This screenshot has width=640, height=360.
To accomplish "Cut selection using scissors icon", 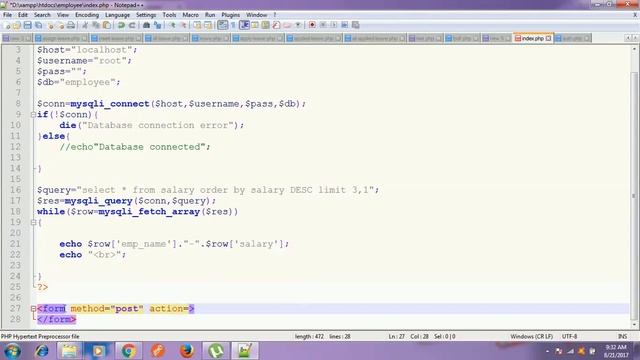I will click(85, 25).
